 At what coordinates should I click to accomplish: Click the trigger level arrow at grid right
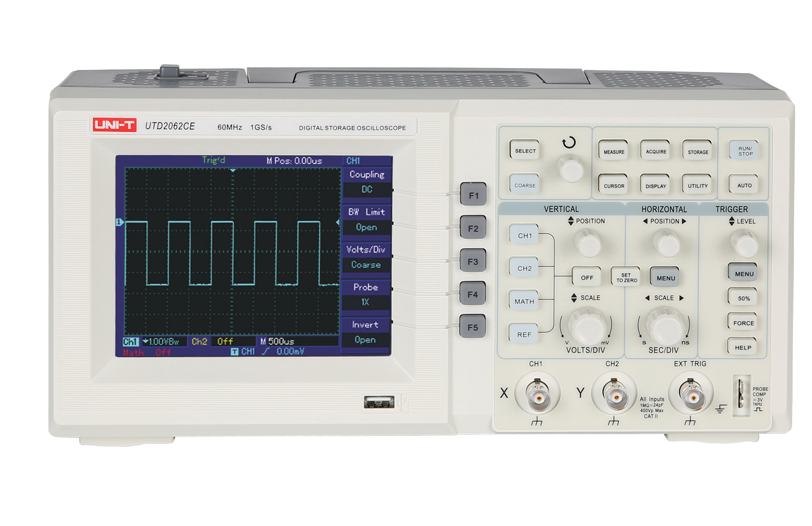tap(338, 223)
